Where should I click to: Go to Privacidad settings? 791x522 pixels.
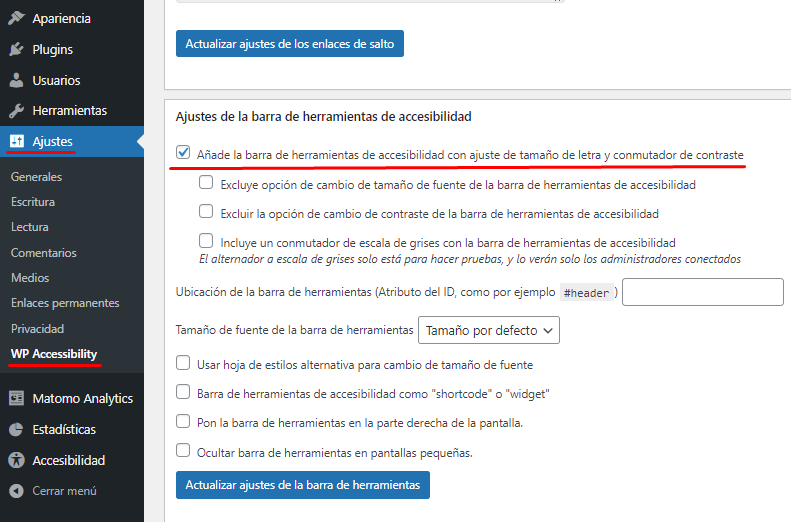pyautogui.click(x=37, y=329)
